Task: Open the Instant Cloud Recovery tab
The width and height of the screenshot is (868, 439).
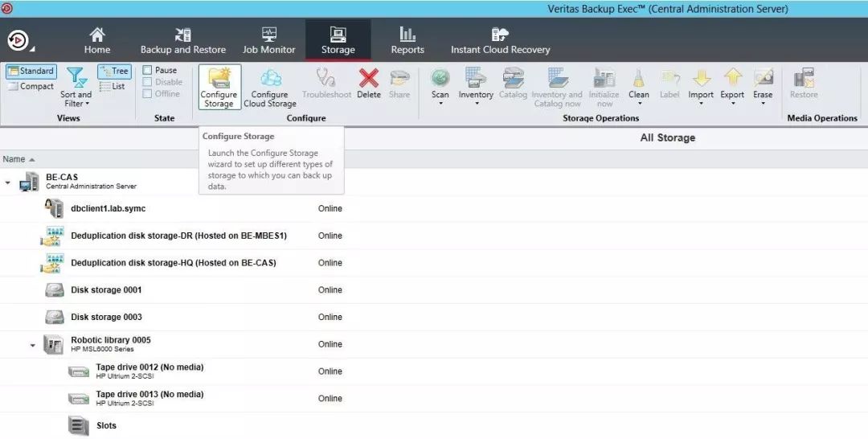Action: 501,40
